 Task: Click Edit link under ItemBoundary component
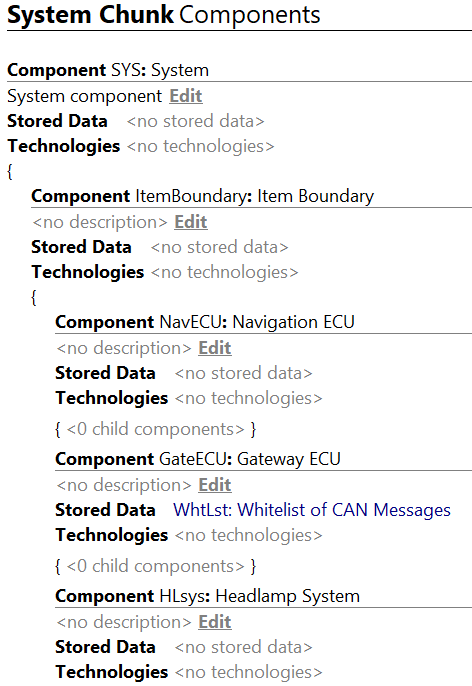pos(191,222)
